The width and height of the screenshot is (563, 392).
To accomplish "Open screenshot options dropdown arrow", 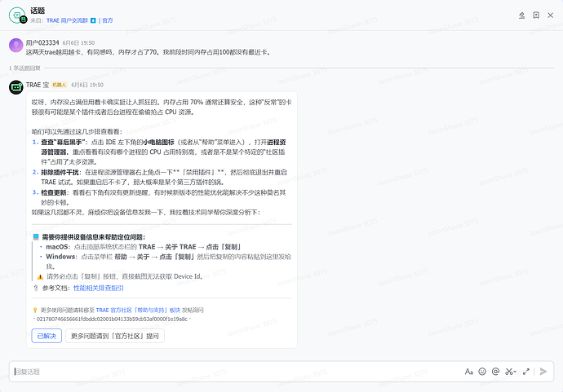I will pyautogui.click(x=515, y=372).
